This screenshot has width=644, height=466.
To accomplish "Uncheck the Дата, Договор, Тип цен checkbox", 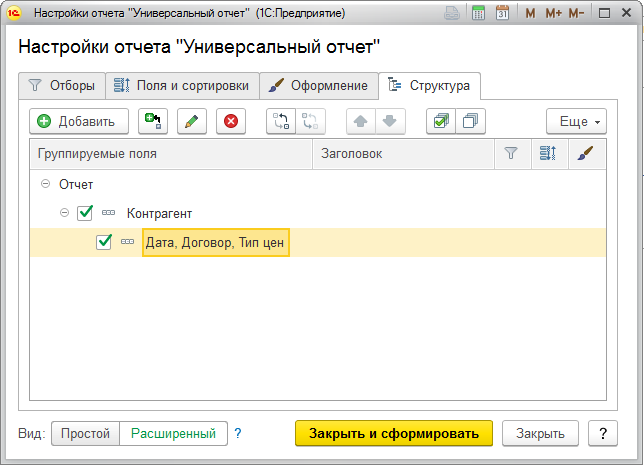I will click(x=104, y=242).
